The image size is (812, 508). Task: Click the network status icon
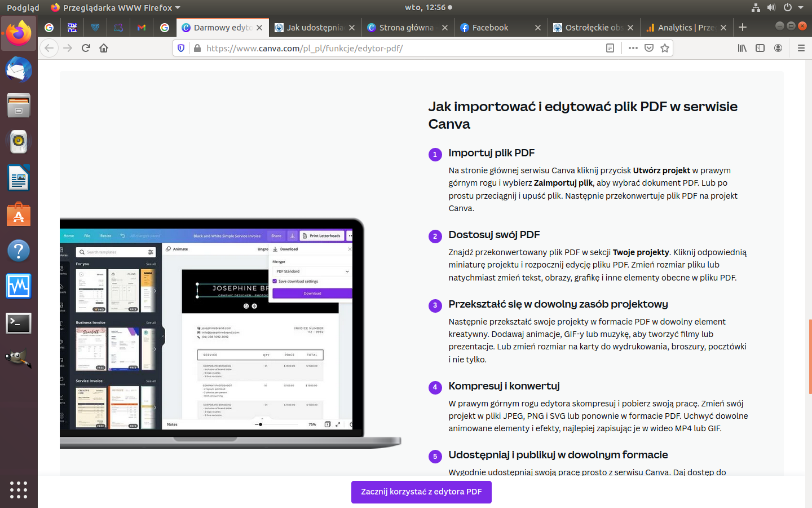[756, 7]
